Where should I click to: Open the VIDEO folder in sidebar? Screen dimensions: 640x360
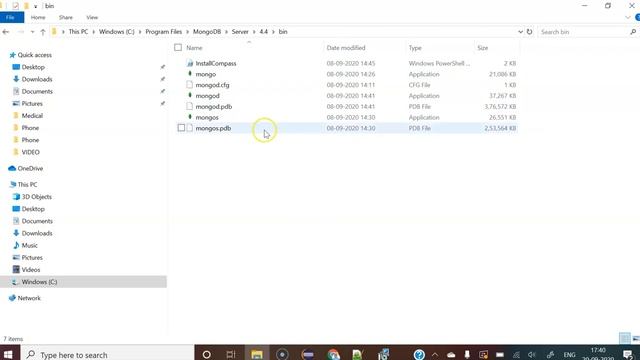[x=31, y=152]
